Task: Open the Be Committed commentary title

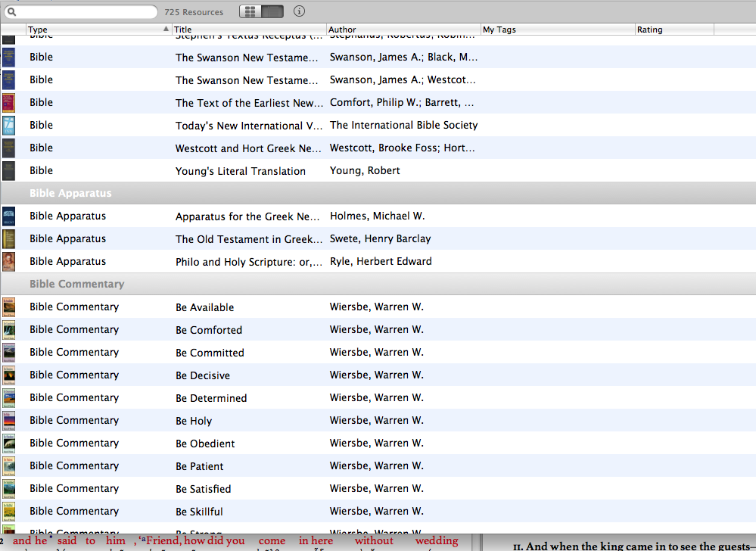Action: pyautogui.click(x=210, y=353)
